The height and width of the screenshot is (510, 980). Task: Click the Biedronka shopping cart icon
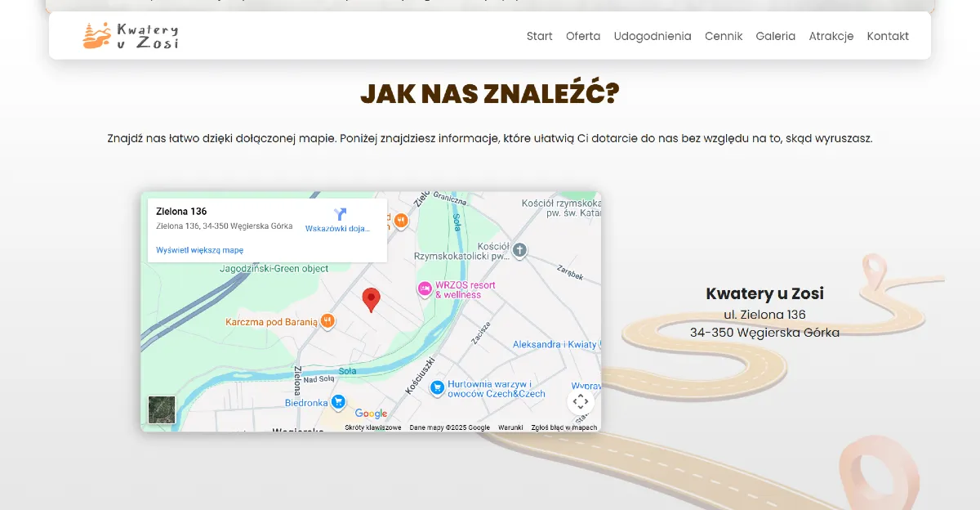pyautogui.click(x=337, y=401)
